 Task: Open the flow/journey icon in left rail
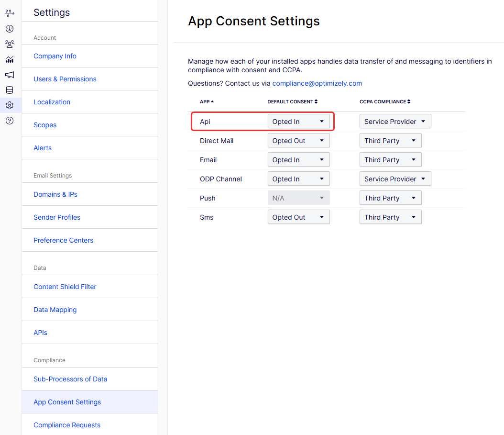click(10, 13)
